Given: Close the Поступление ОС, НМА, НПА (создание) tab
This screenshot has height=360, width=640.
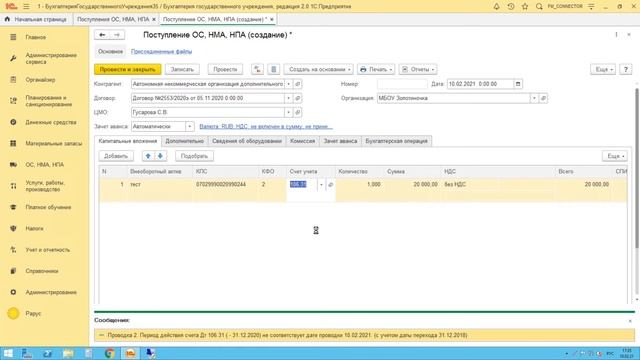Looking at the screenshot, I should [272, 19].
